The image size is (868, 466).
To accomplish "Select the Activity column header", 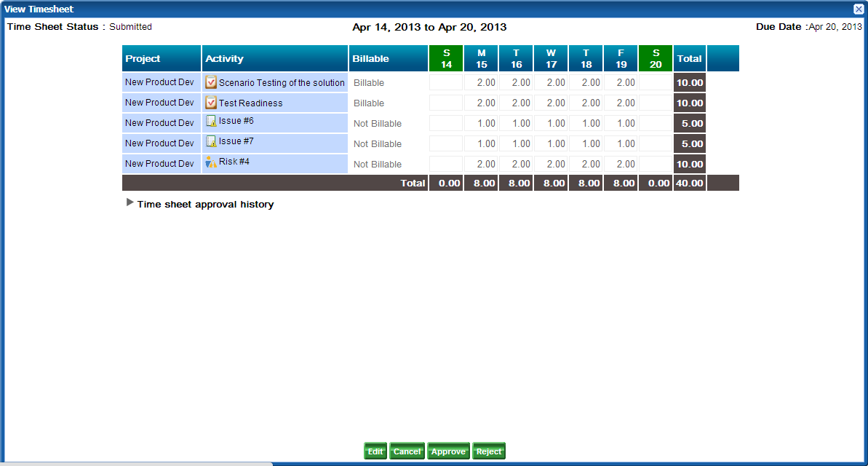I will [x=274, y=58].
